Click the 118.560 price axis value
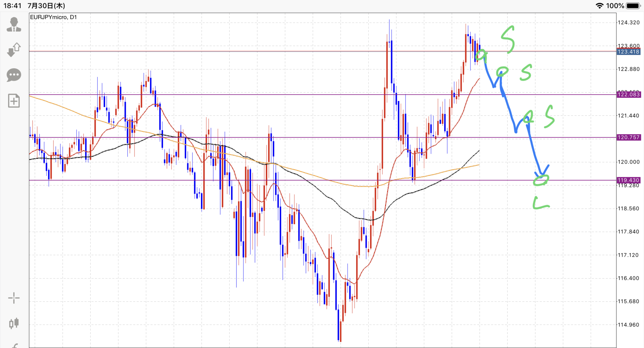 pyautogui.click(x=629, y=209)
